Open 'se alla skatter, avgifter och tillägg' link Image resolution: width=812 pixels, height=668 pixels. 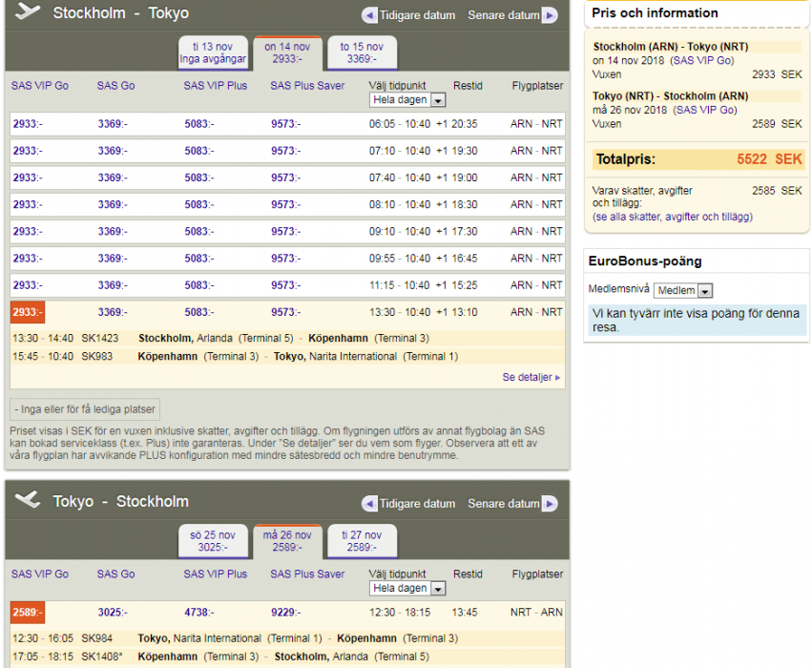click(672, 217)
